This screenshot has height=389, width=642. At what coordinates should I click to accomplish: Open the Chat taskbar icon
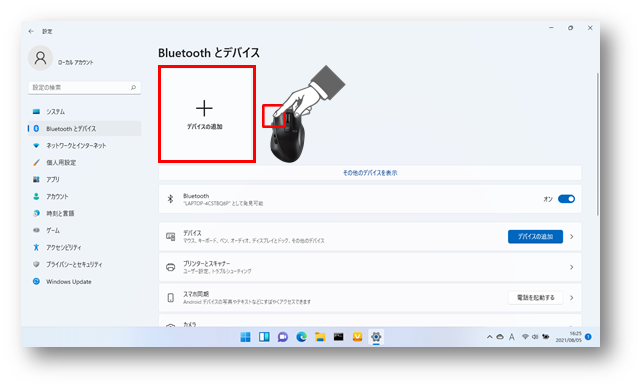click(x=283, y=337)
